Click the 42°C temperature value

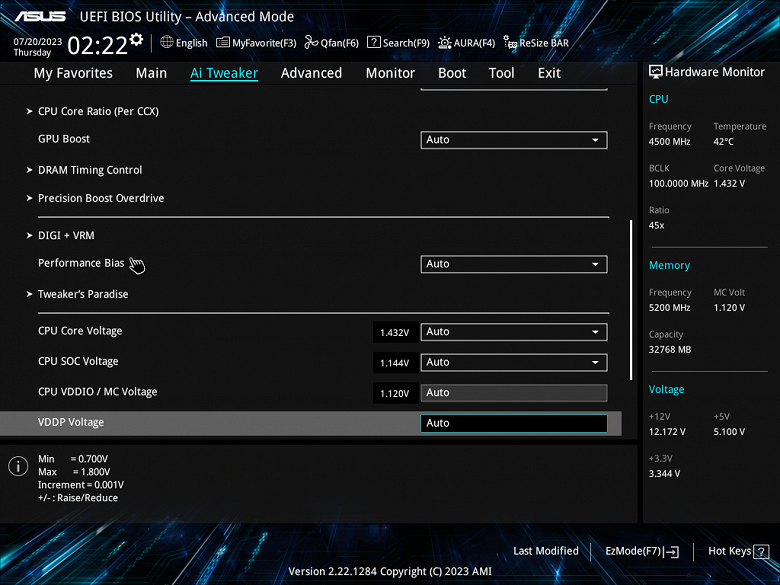click(x=723, y=141)
